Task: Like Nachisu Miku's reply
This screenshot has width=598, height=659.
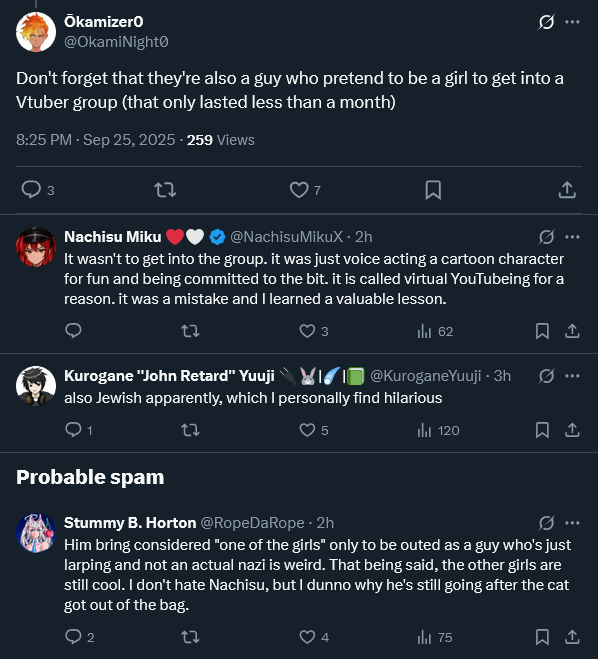Action: tap(307, 331)
